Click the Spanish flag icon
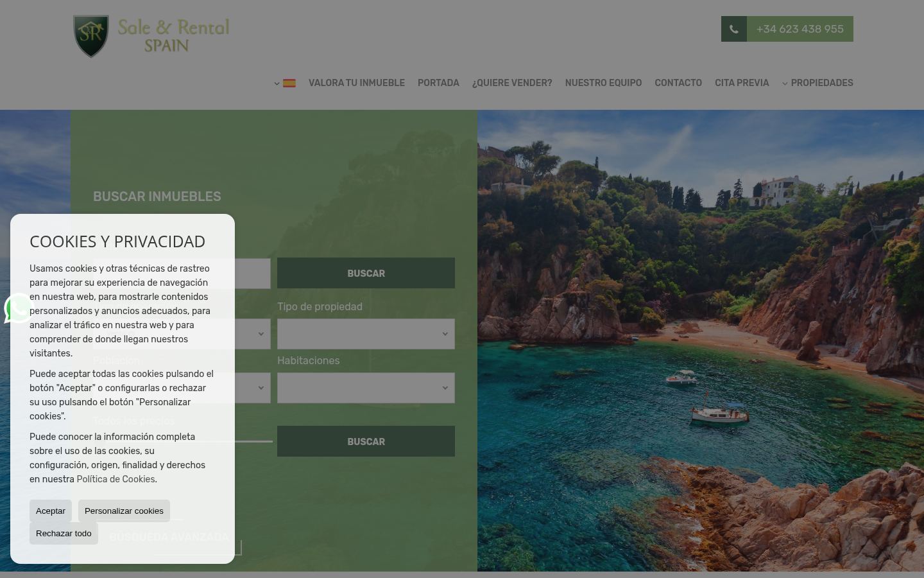This screenshot has width=924, height=578. (289, 83)
